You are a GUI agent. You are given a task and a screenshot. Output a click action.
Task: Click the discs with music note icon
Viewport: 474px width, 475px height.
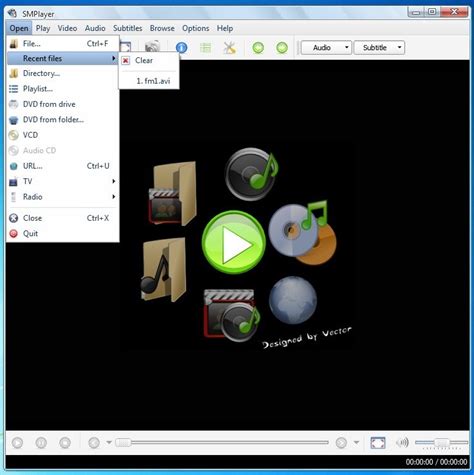click(303, 232)
